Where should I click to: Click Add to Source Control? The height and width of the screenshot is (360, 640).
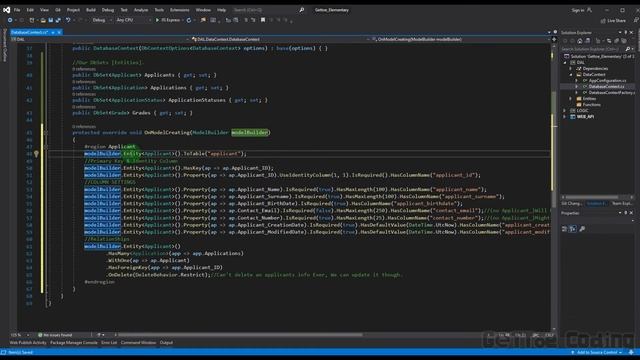pos(597,353)
